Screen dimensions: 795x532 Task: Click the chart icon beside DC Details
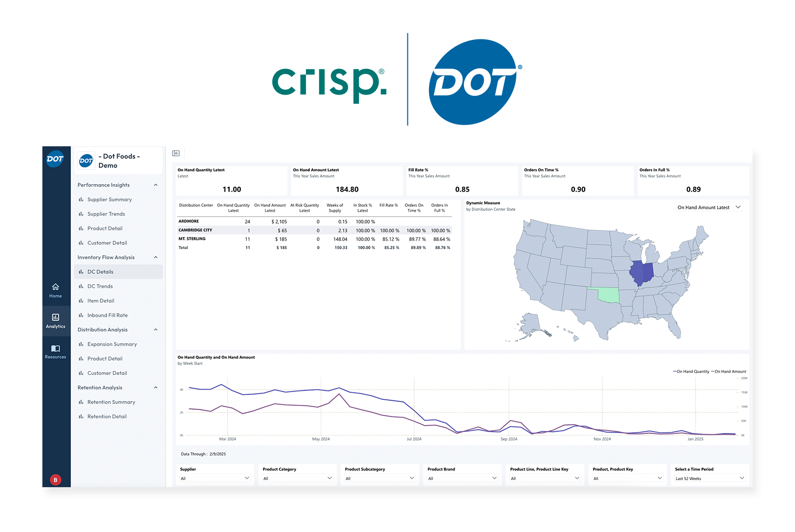click(82, 271)
